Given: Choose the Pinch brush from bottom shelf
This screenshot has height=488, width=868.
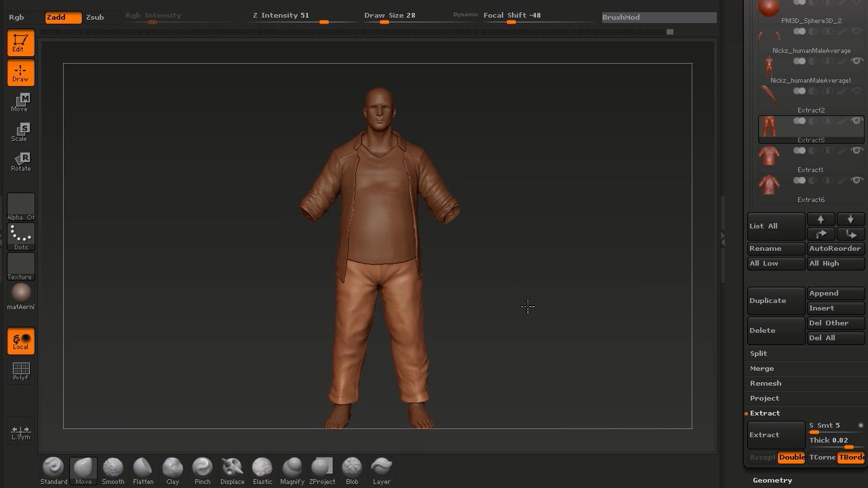Looking at the screenshot, I should 202,470.
